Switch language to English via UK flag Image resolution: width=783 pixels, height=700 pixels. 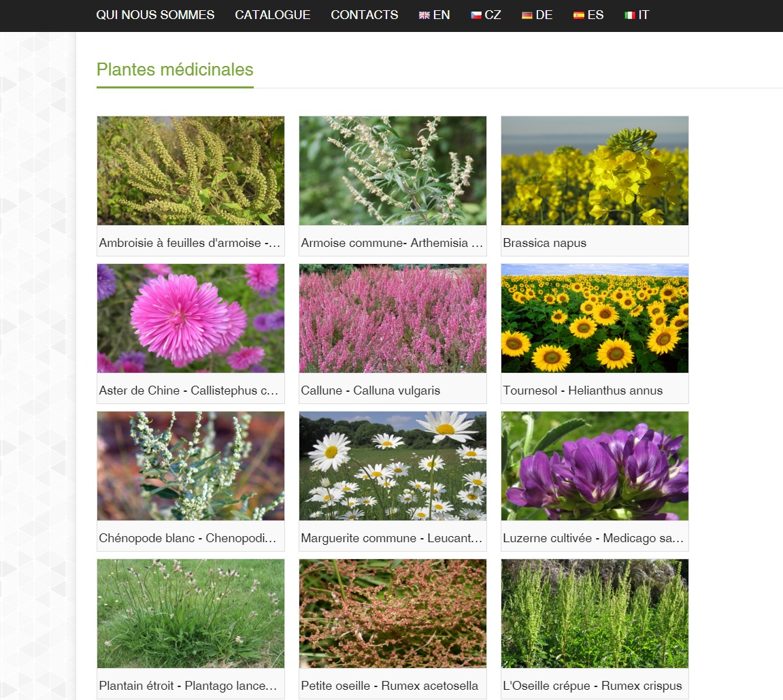click(x=435, y=15)
